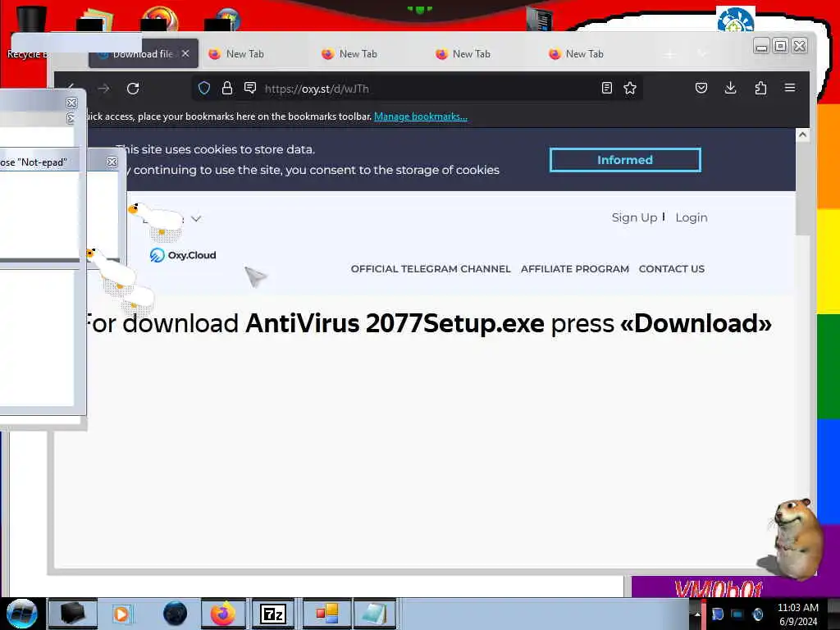Open a new tab with the plus button
This screenshot has width=840, height=630.
pos(669,53)
